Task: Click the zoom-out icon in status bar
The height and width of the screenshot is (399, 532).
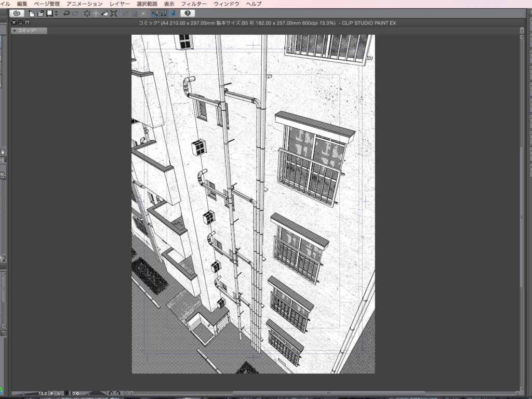Action: tap(52, 393)
